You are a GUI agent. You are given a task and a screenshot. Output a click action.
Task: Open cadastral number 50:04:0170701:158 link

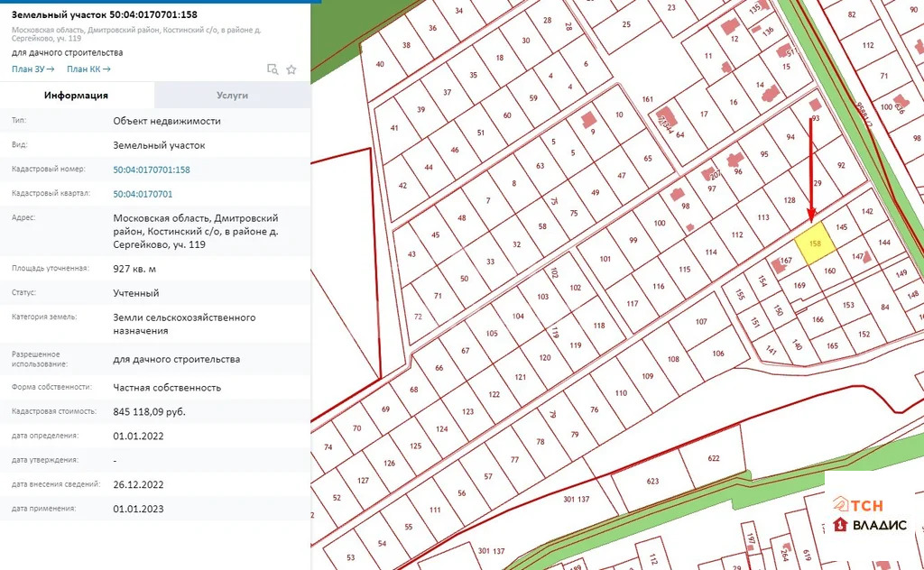pos(152,170)
